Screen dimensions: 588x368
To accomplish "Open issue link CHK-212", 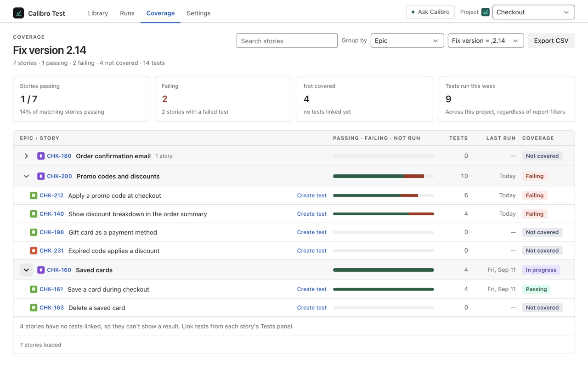I will [x=51, y=195].
